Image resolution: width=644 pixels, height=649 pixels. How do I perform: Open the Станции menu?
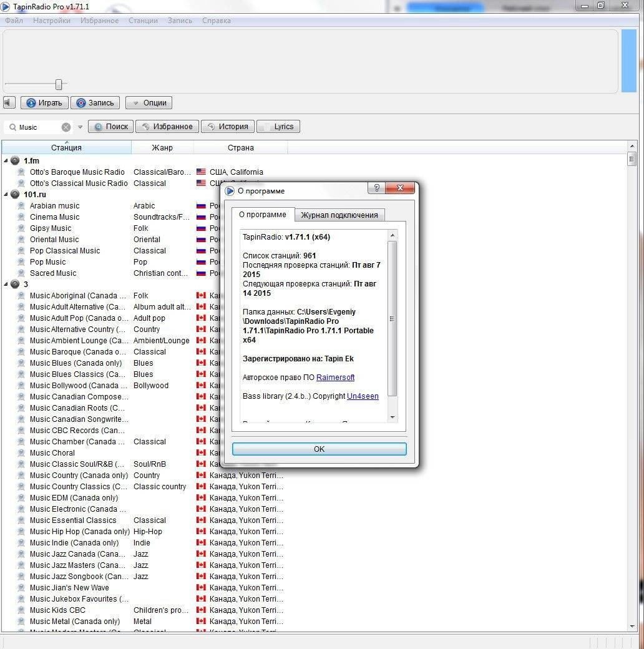coord(143,21)
